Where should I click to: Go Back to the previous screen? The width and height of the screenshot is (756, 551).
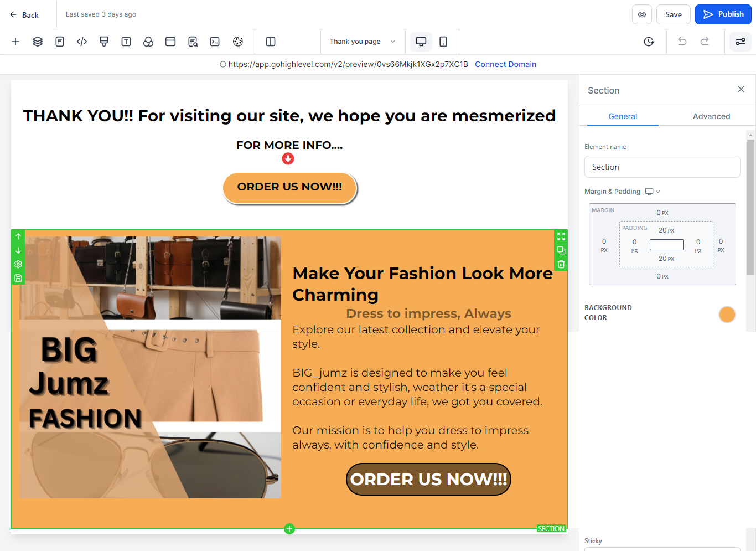pos(24,15)
